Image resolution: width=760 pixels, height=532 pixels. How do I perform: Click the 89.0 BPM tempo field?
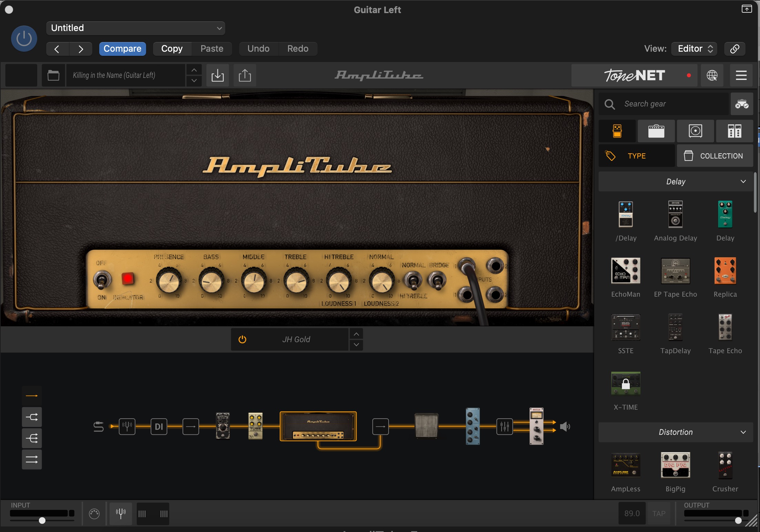pyautogui.click(x=632, y=513)
